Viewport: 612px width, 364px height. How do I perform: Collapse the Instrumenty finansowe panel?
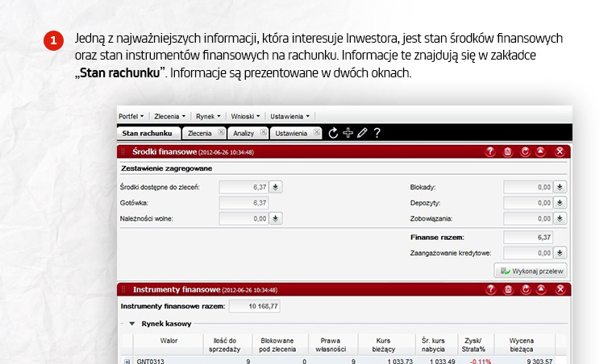click(x=541, y=289)
